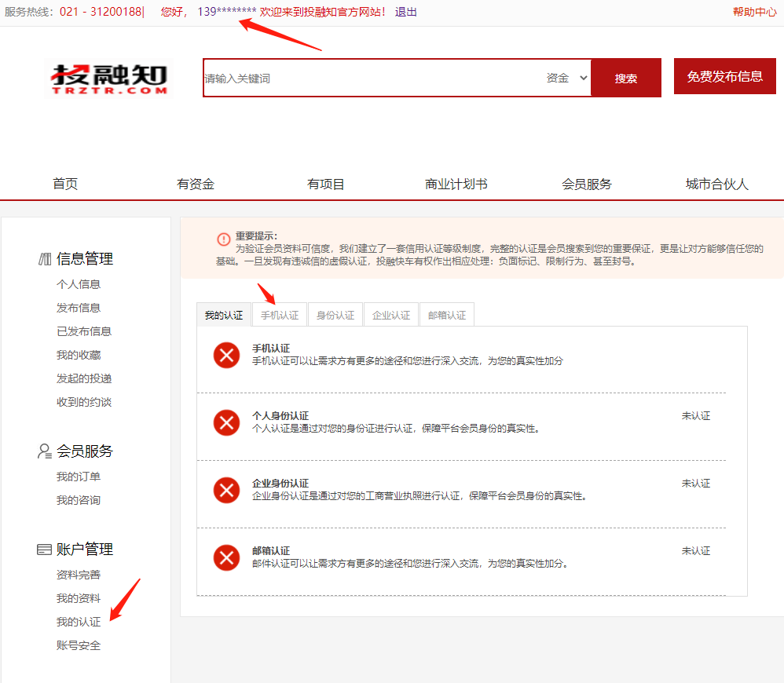Viewport: 784px width, 683px height.
Task: Switch to the 身份认证 tab
Action: click(335, 313)
